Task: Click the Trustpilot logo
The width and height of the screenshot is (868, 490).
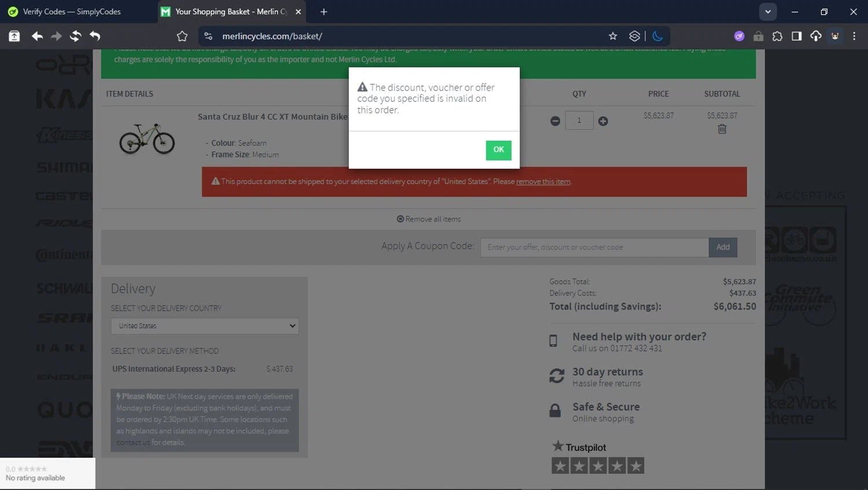Action: coord(579,447)
